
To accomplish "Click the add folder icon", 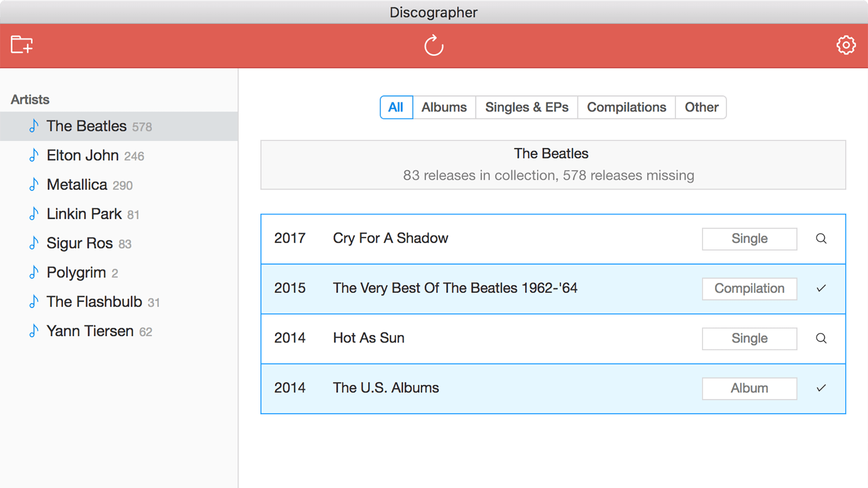I will click(x=22, y=45).
